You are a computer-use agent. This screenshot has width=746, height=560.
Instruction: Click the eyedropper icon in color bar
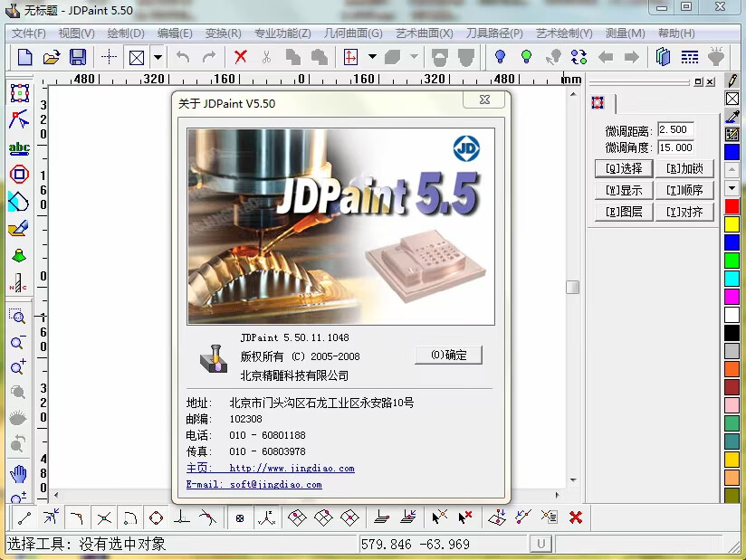pyautogui.click(x=732, y=116)
